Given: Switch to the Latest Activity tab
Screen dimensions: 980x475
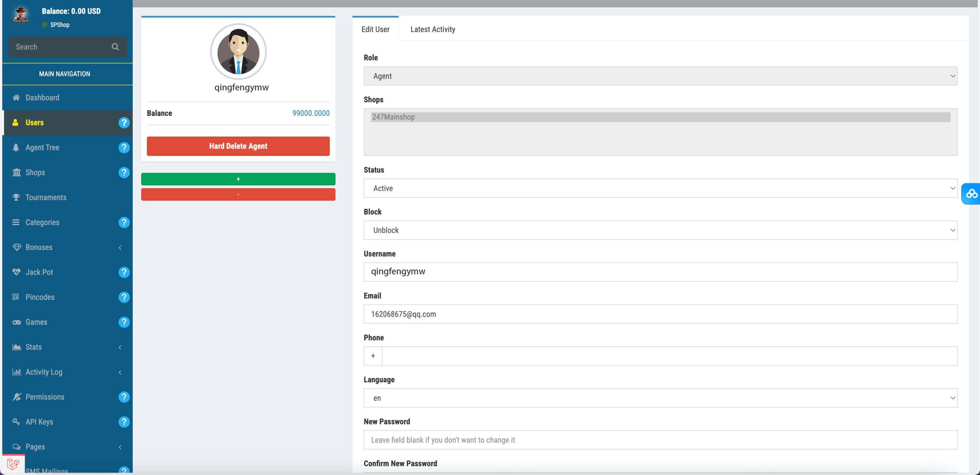Looking at the screenshot, I should 433,29.
